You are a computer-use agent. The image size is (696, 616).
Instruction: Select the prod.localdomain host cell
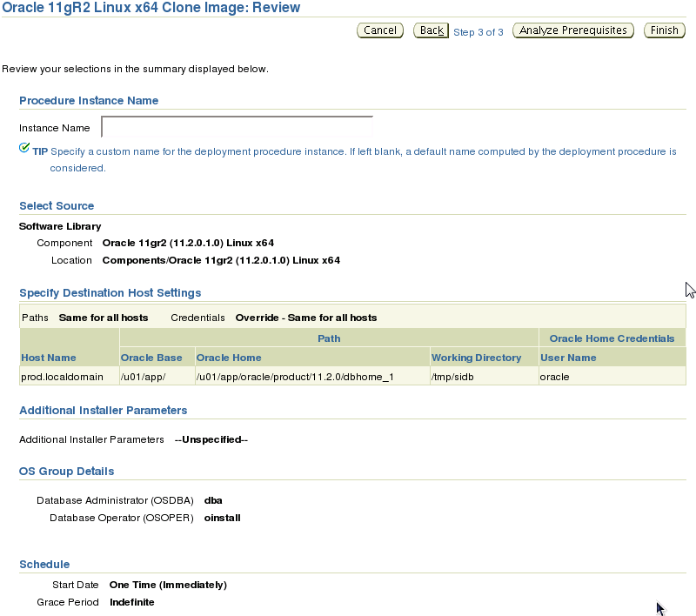pyautogui.click(x=70, y=377)
